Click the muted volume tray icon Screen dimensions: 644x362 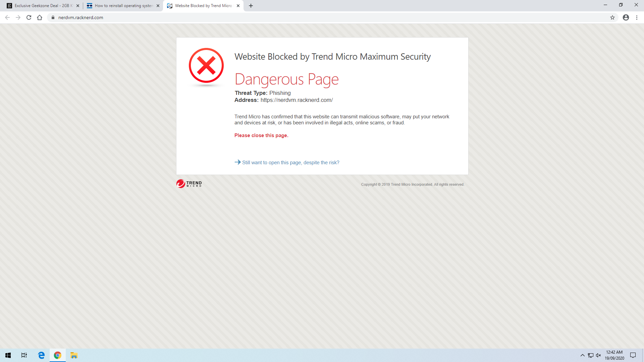(598, 355)
